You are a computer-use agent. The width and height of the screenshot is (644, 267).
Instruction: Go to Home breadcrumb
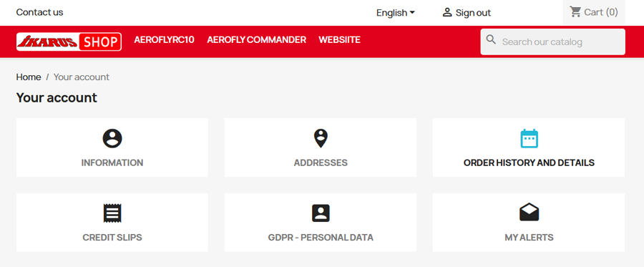(29, 77)
